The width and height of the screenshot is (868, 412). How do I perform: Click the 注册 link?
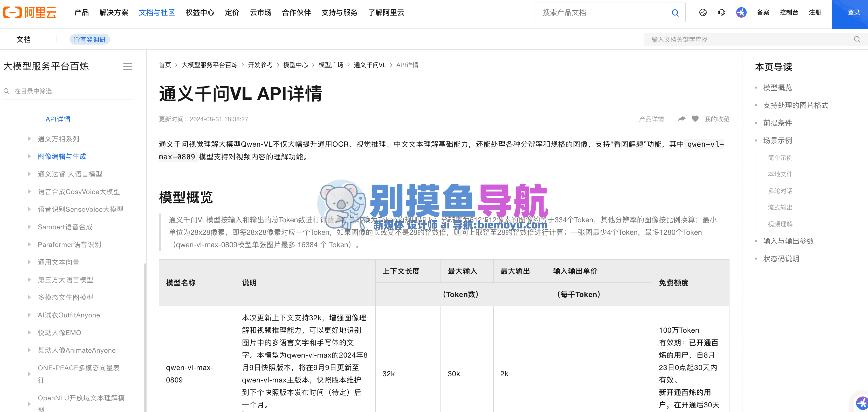click(815, 12)
